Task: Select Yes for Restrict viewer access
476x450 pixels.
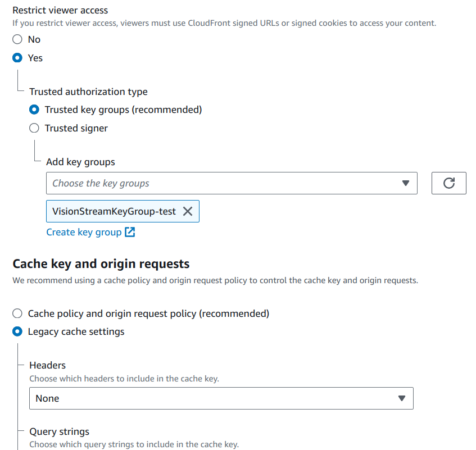Action: (x=18, y=58)
